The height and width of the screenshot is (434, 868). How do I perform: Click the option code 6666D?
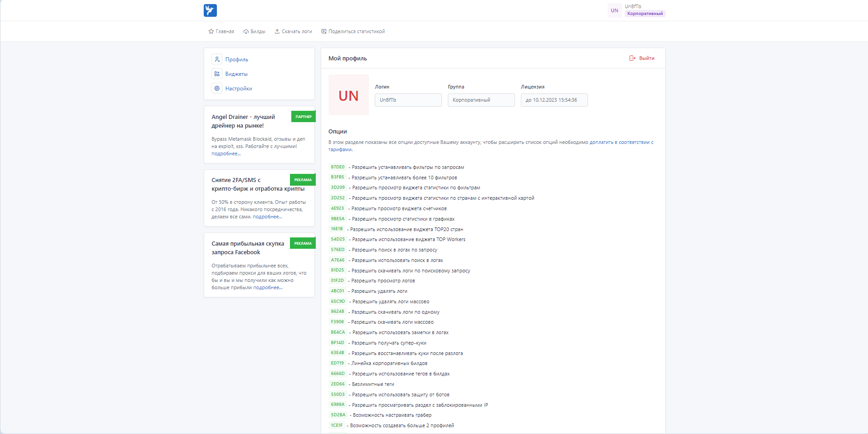(338, 374)
